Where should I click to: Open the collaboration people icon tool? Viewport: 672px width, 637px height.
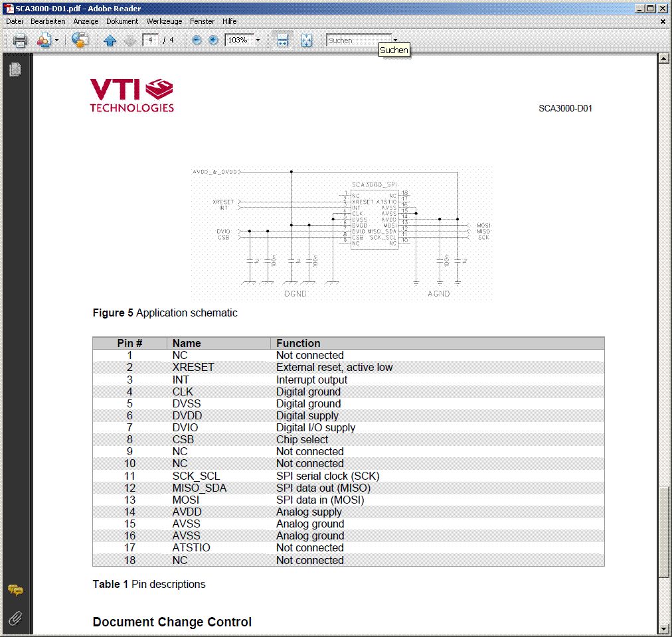pyautogui.click(x=44, y=40)
